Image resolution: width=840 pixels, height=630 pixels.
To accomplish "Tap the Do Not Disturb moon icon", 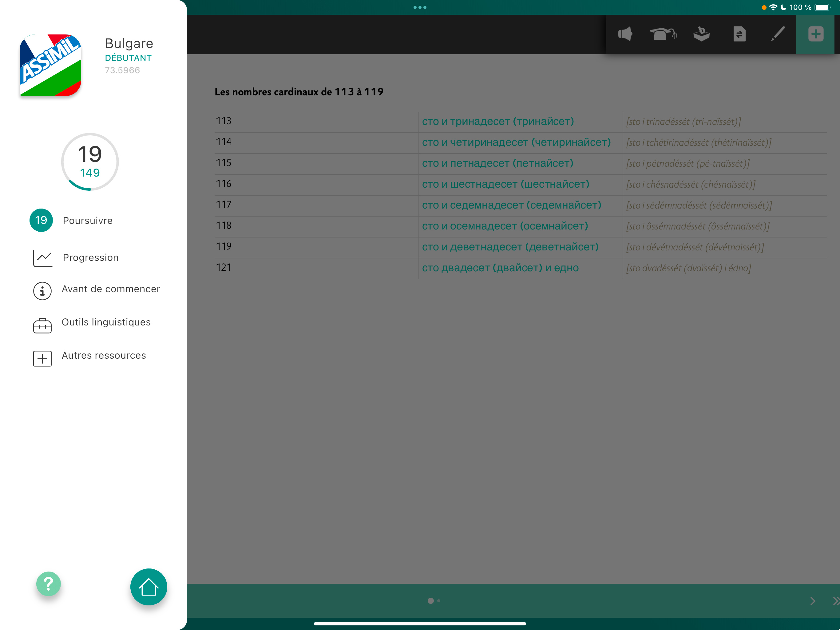I will point(783,7).
